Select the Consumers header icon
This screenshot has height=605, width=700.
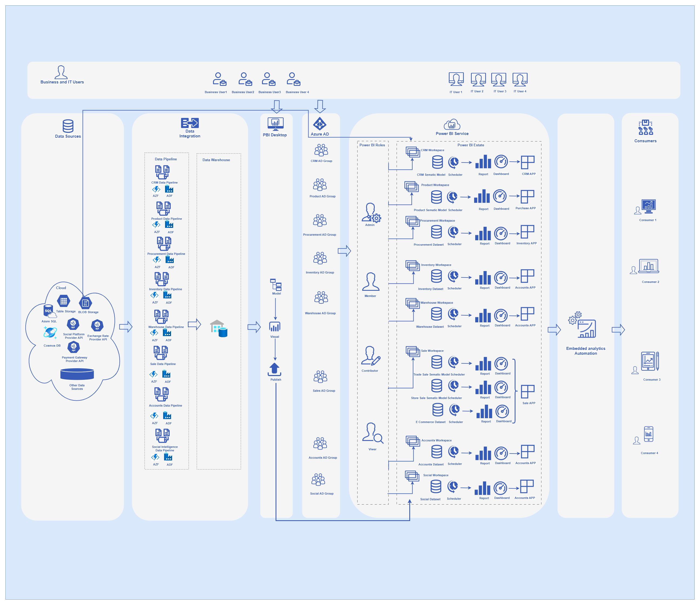coord(645,128)
